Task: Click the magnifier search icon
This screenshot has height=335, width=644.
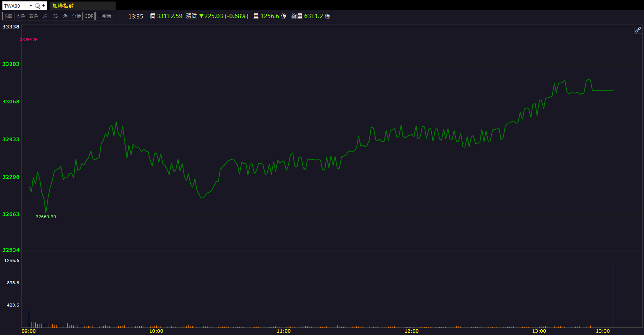Action: click(x=37, y=6)
